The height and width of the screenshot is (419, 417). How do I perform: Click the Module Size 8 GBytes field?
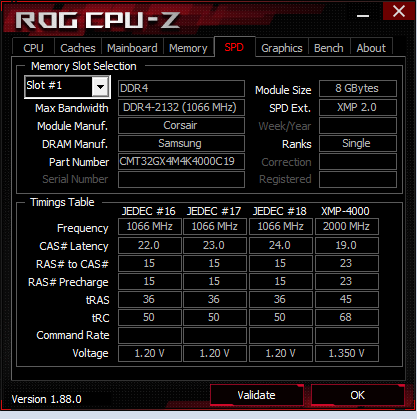tap(358, 88)
